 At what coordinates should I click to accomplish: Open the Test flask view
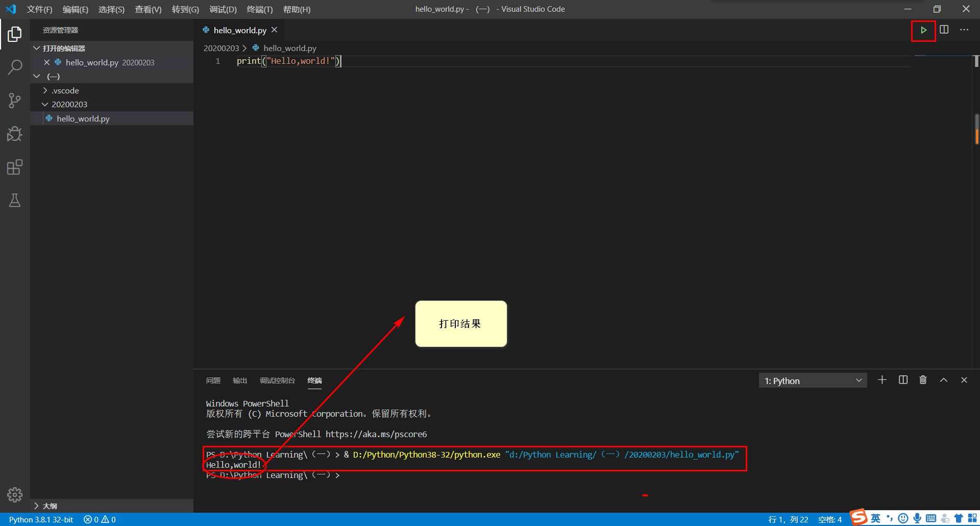(15, 201)
